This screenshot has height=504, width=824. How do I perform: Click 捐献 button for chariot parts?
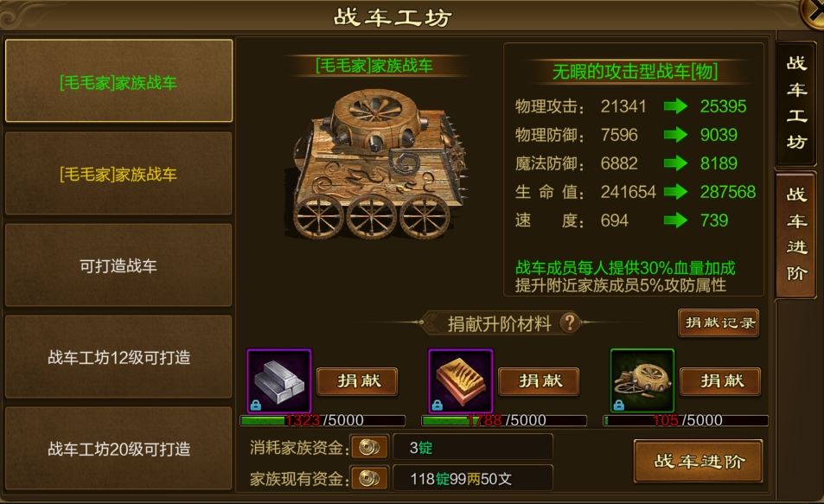point(720,381)
